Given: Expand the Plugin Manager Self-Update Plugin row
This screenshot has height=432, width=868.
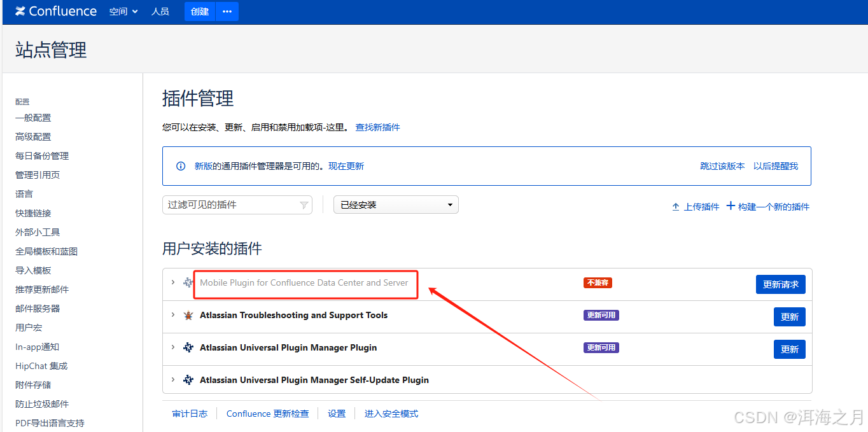Looking at the screenshot, I should click(172, 379).
